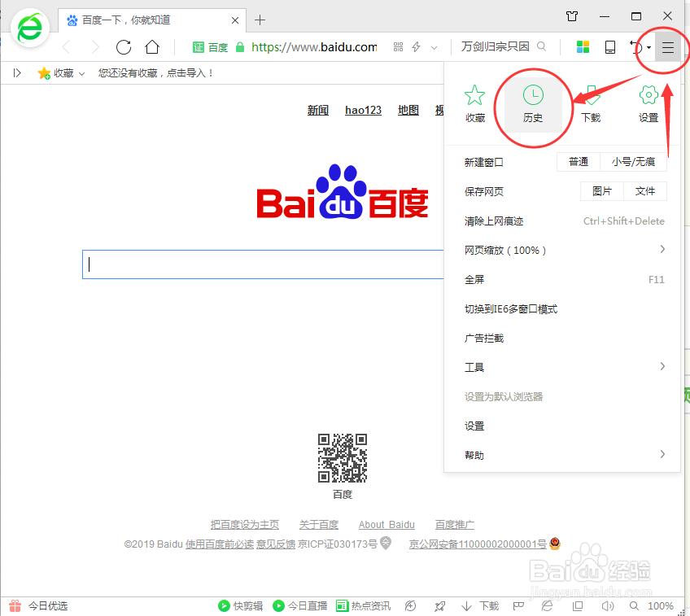Click the mobile phone icon on the toolbar
This screenshot has width=690, height=616.
click(609, 47)
